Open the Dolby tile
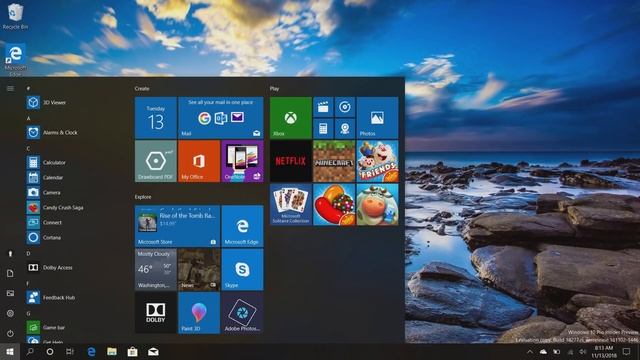This screenshot has width=640, height=360. pyautogui.click(x=156, y=313)
